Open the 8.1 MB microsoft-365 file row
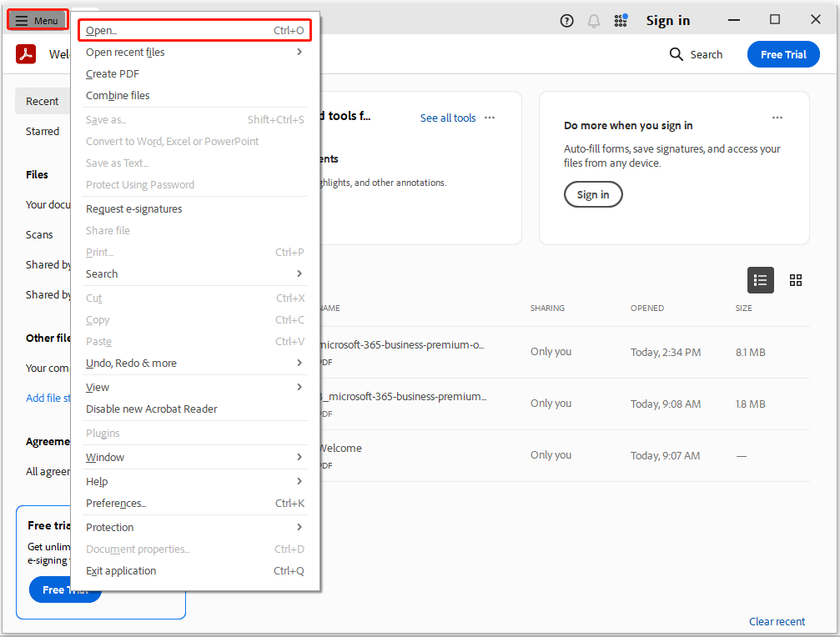This screenshot has width=840, height=637. point(565,352)
